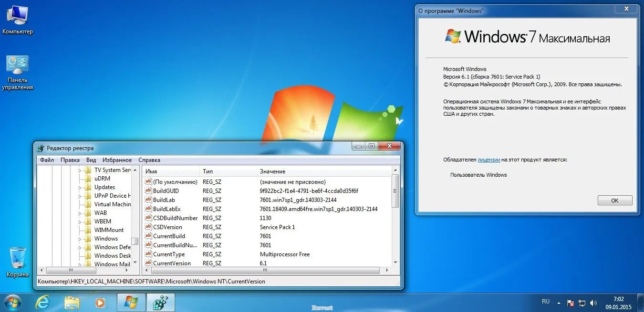Open the Вид menu
The width and height of the screenshot is (644, 312).
point(91,160)
